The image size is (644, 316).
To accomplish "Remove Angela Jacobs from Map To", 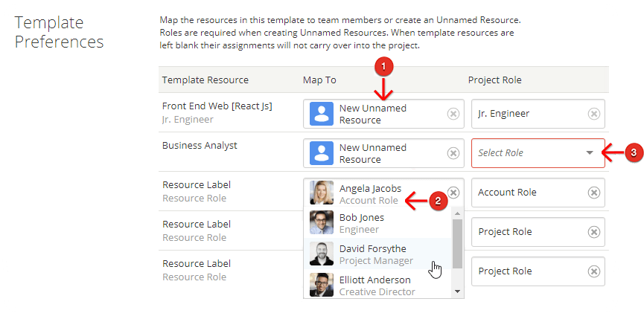I will point(453,193).
